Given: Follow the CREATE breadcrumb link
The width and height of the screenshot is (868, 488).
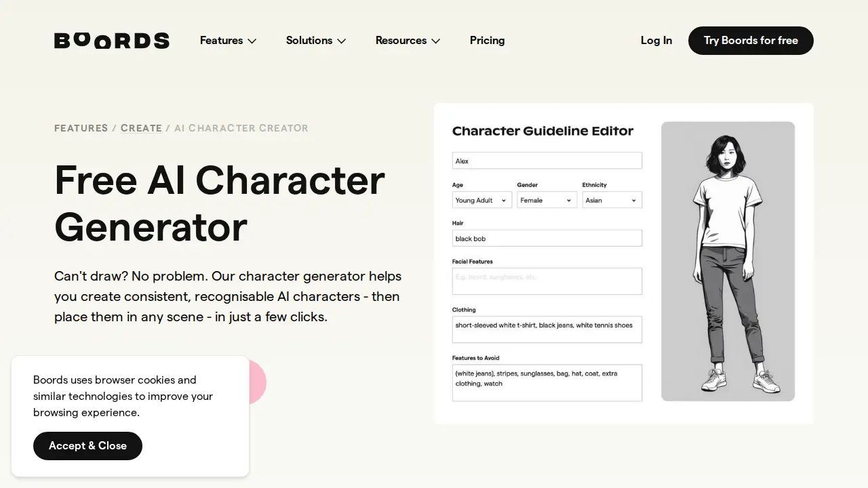Looking at the screenshot, I should coord(141,128).
